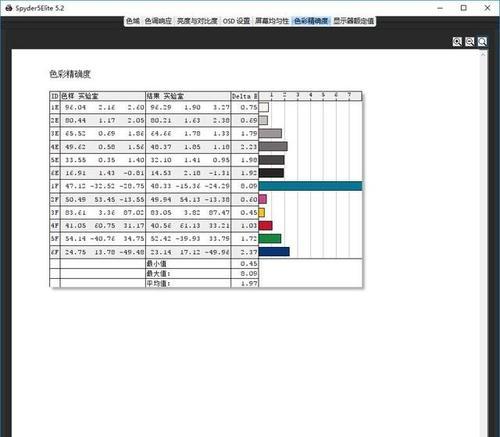
Task: Go to the OSD 设置 tab
Action: tap(236, 21)
